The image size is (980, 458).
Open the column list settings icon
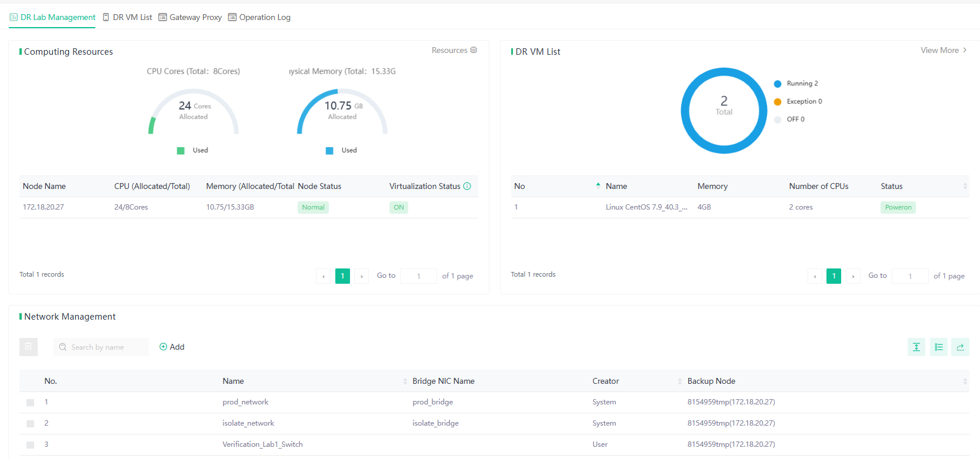[x=938, y=347]
